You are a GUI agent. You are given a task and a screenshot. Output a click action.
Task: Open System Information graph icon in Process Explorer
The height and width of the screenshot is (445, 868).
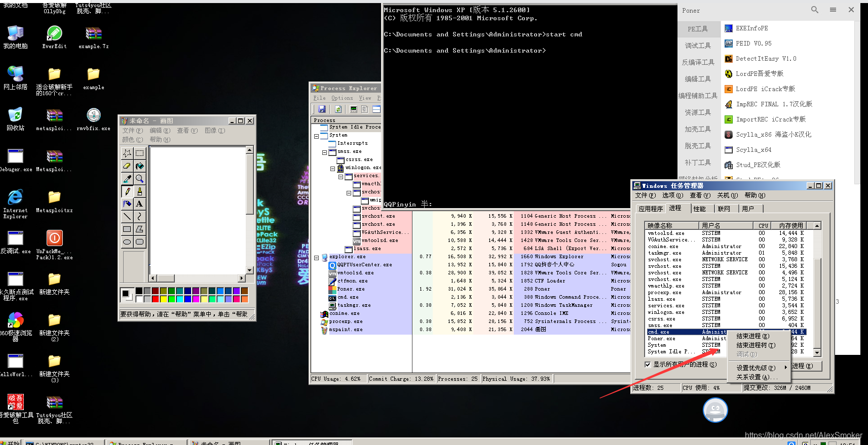coord(354,109)
